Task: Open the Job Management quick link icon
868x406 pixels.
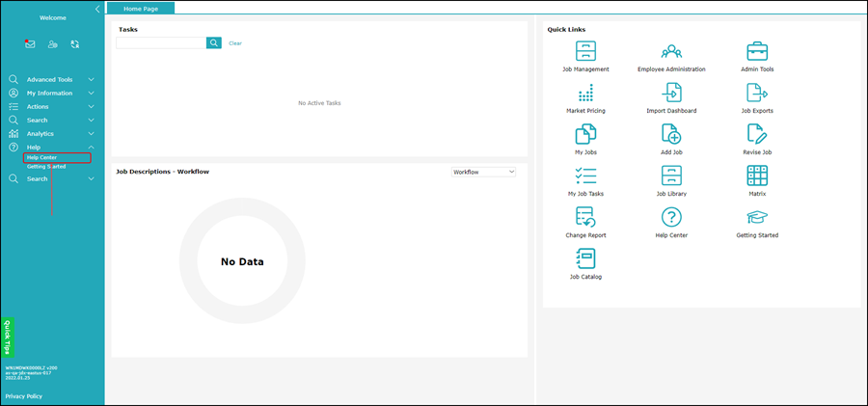Action: tap(585, 52)
